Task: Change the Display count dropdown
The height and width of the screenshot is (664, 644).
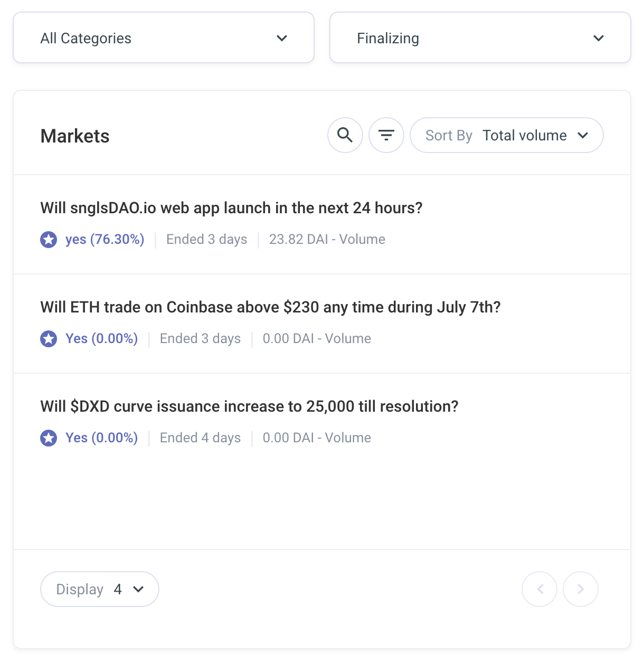Action: (99, 589)
